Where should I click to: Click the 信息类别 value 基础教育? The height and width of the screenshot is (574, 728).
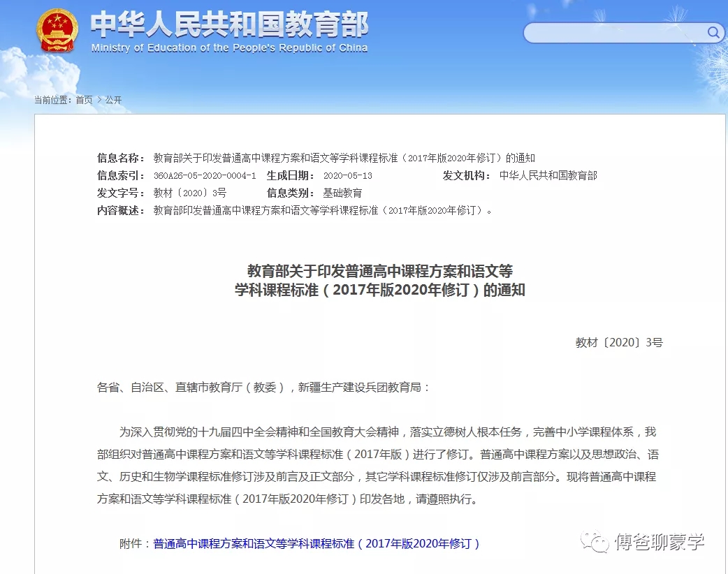(342, 193)
